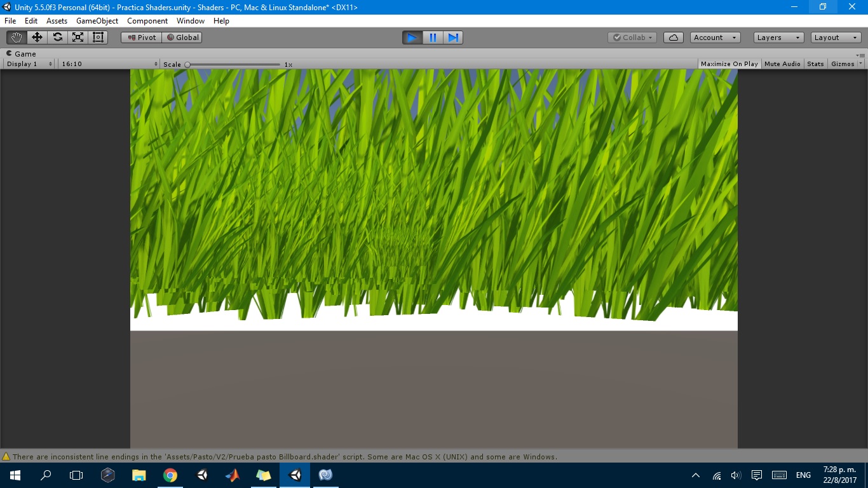Open the Gizmos dropdown arrow

[861, 64]
